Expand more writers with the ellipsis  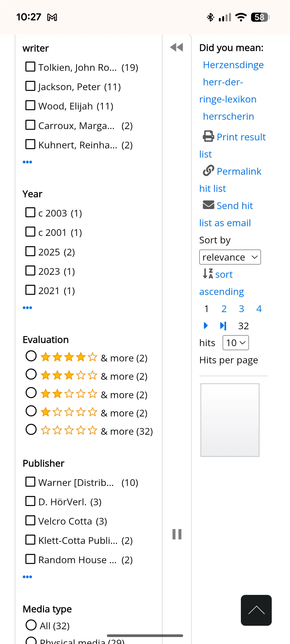27,162
